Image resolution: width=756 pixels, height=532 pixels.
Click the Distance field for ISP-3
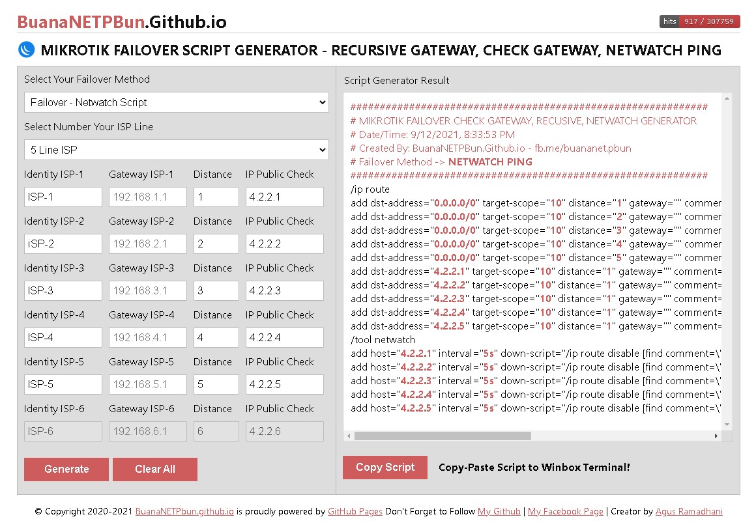click(216, 290)
